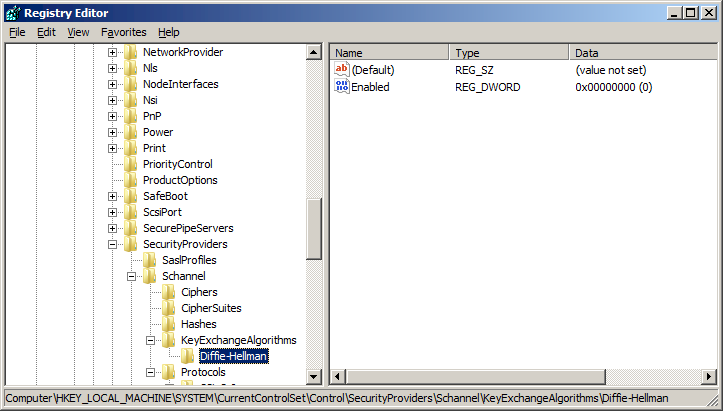Click the values pane horizontal scrollbar right arrow
Screen dimensions: 723x411
pos(709,376)
